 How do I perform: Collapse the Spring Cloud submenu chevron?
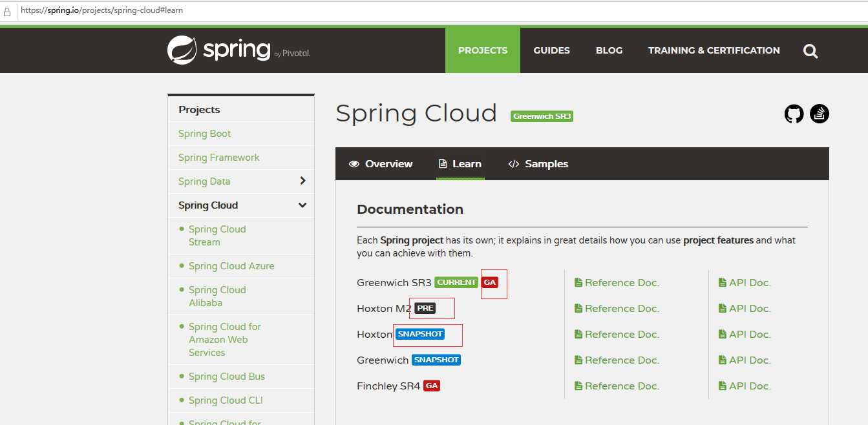click(302, 205)
